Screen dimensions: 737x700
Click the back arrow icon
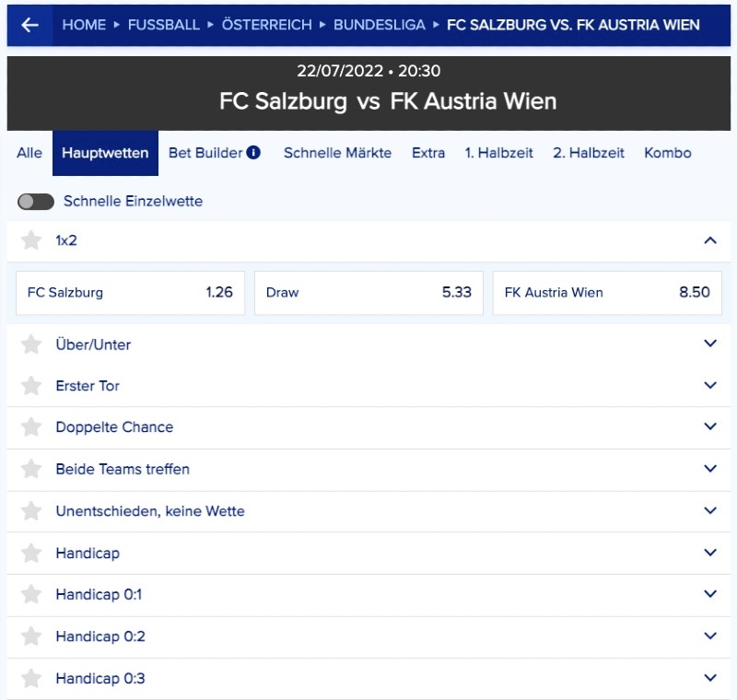29,25
